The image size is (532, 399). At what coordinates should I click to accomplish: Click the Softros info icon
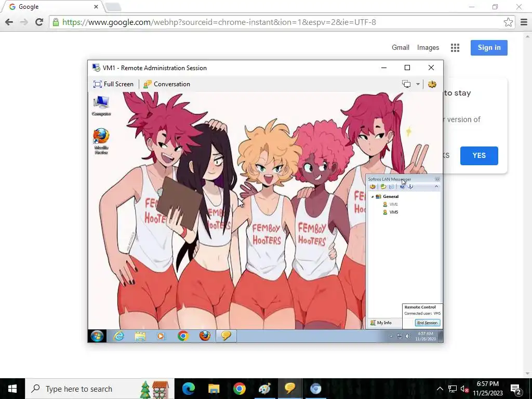tap(410, 187)
